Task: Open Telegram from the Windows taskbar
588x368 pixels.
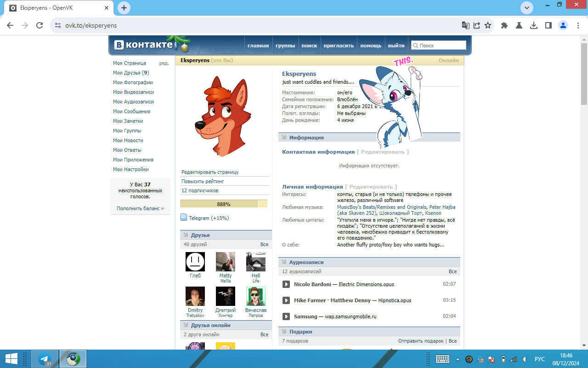Action: [x=45, y=359]
